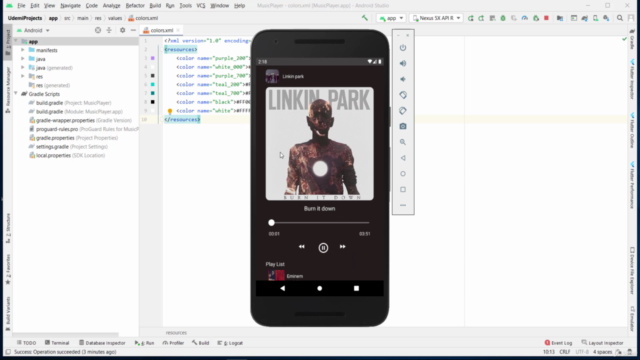The image size is (640, 360).
Task: Hide the project panel with minus icon
Action: point(133,30)
